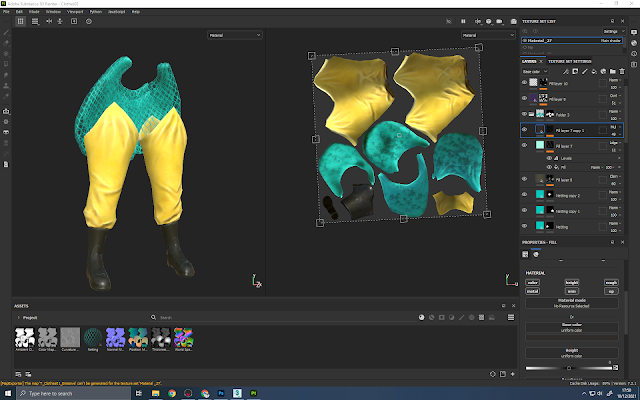This screenshot has height=400, width=640.
Task: Toggle the color channel button in Material
Action: pyautogui.click(x=533, y=282)
